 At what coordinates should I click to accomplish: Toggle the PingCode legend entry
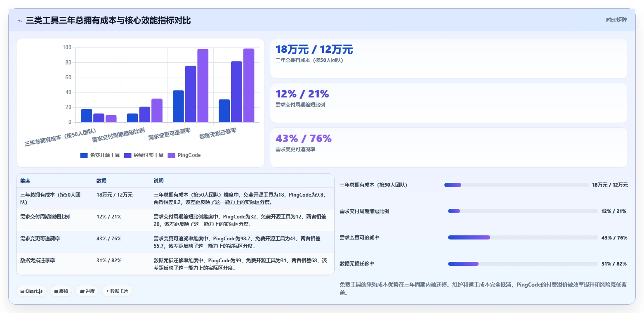click(184, 155)
